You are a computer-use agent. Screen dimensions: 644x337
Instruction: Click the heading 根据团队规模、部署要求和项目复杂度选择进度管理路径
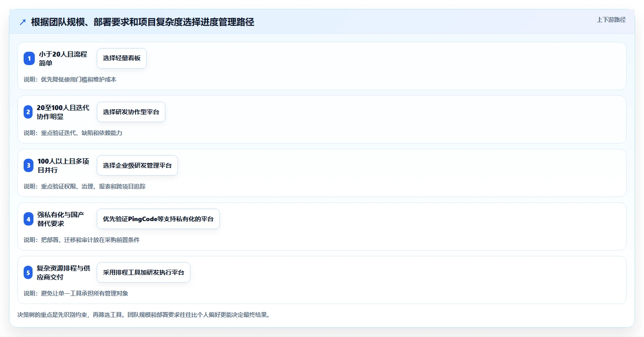click(x=143, y=22)
